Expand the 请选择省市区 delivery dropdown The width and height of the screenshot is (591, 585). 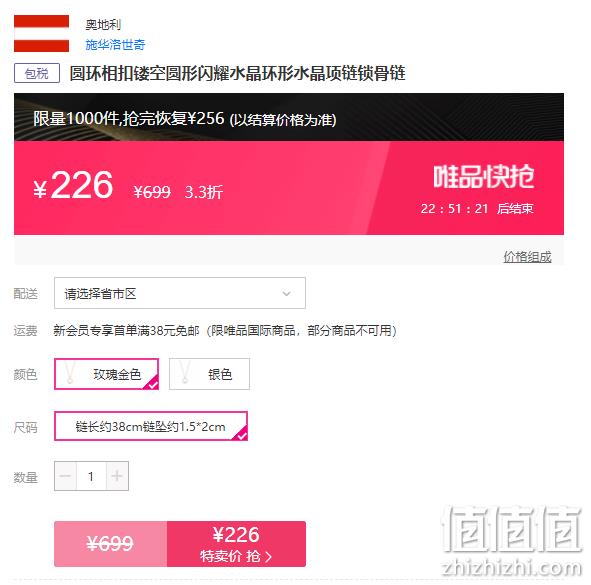[180, 293]
